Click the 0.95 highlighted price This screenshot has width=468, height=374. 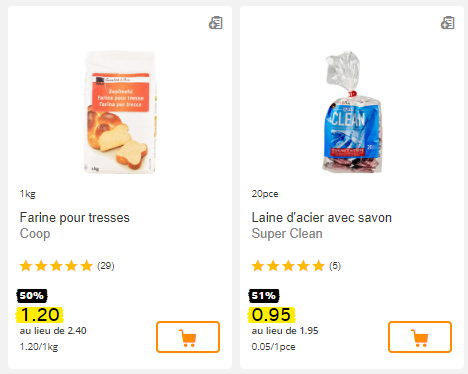pos(271,315)
